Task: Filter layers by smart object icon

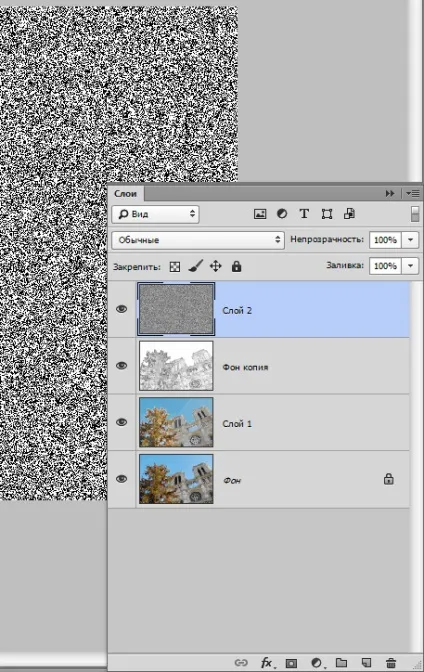Action: (349, 213)
